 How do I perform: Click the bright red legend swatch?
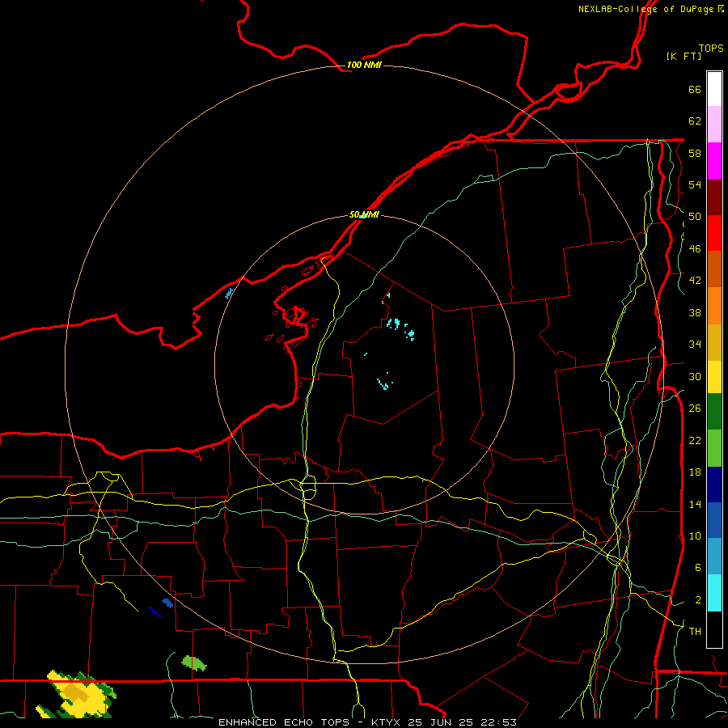(x=714, y=233)
